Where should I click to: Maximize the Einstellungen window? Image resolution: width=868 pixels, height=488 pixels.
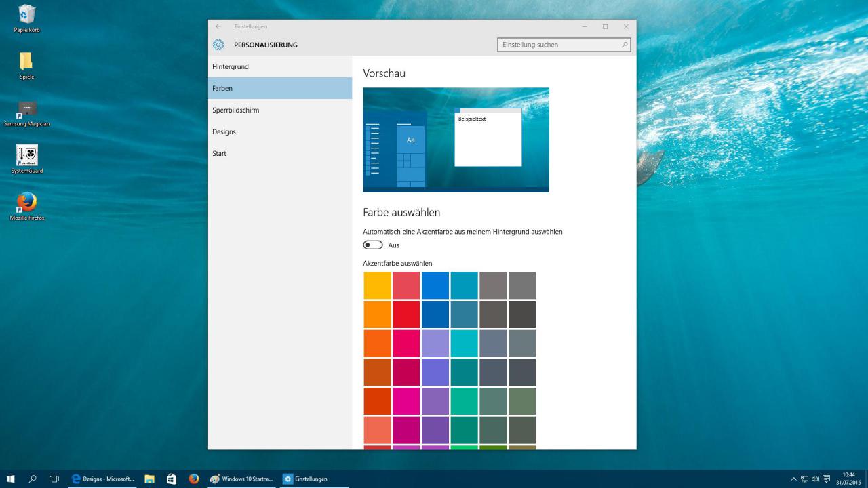[605, 26]
